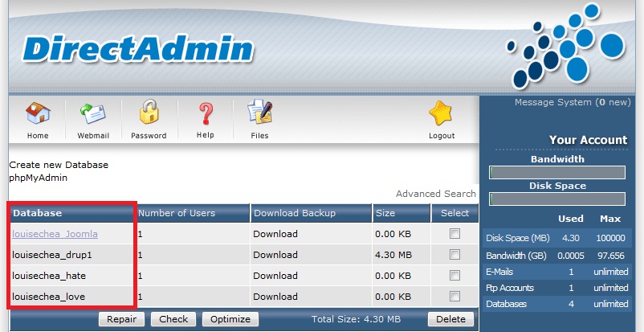Open Message System (0 new)
The height and width of the screenshot is (332, 644).
[573, 102]
